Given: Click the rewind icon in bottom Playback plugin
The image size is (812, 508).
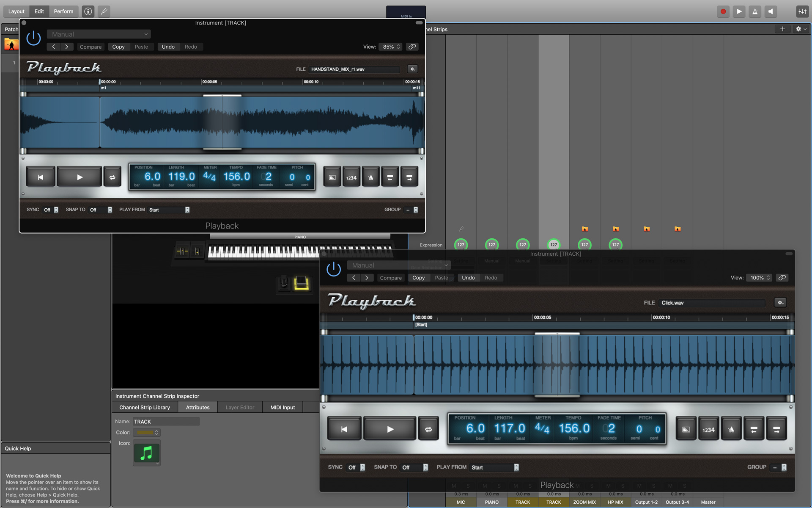Looking at the screenshot, I should tap(345, 429).
